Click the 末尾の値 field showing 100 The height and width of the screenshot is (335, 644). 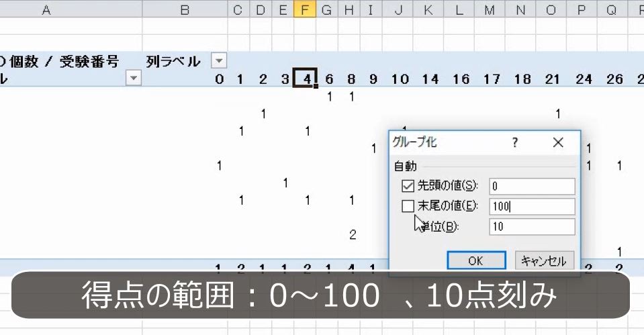pyautogui.click(x=532, y=206)
